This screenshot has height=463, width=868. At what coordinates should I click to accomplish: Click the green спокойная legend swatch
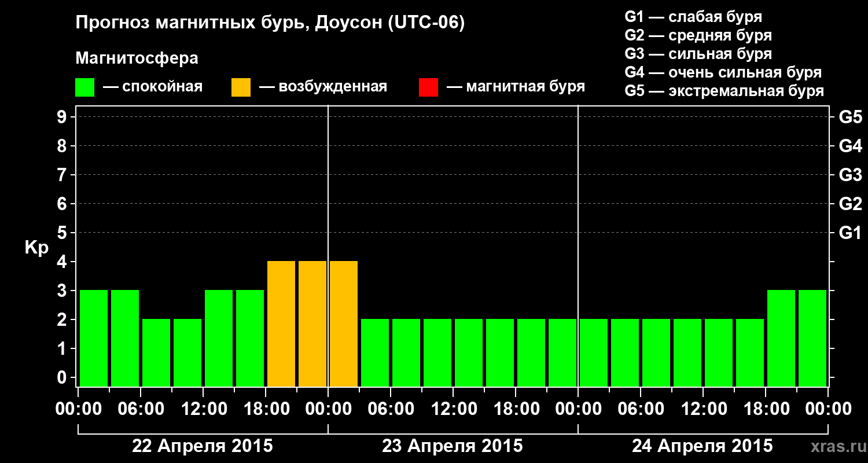coord(84,87)
